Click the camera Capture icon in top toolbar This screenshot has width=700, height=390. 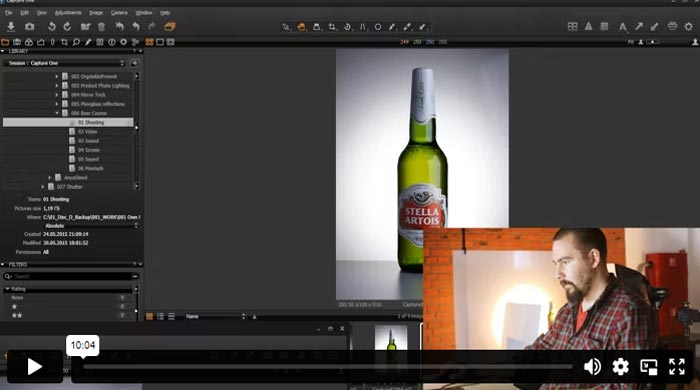tap(29, 27)
